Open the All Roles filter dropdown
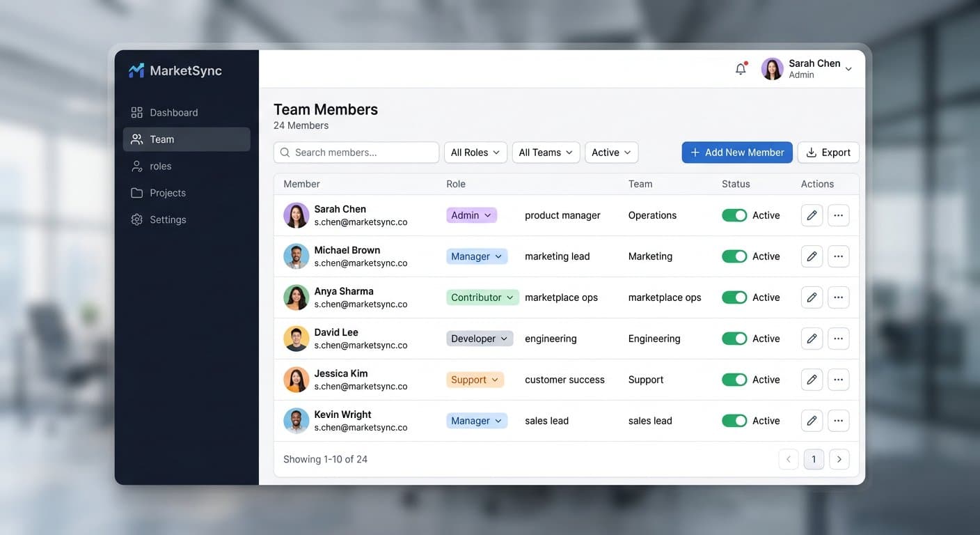Viewport: 980px width, 535px height. 475,153
